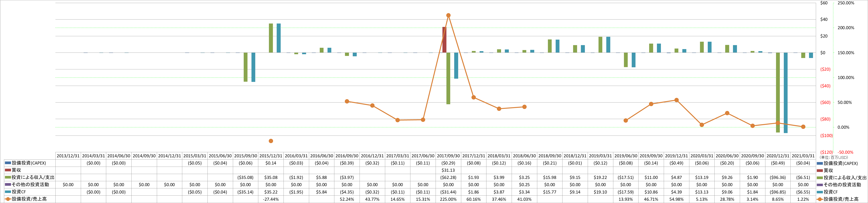The image size is (868, 203).
Task: Click the ($100) red axis label
Action: 826,136
